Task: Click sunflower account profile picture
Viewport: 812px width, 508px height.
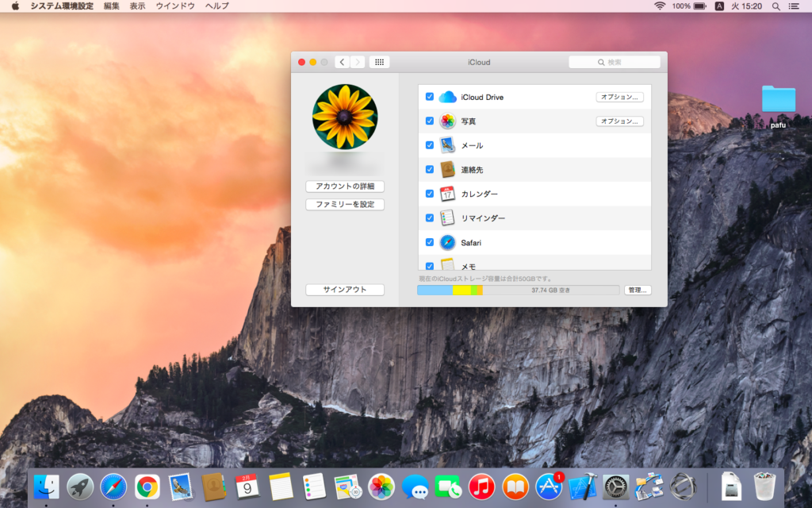Action: (x=345, y=117)
